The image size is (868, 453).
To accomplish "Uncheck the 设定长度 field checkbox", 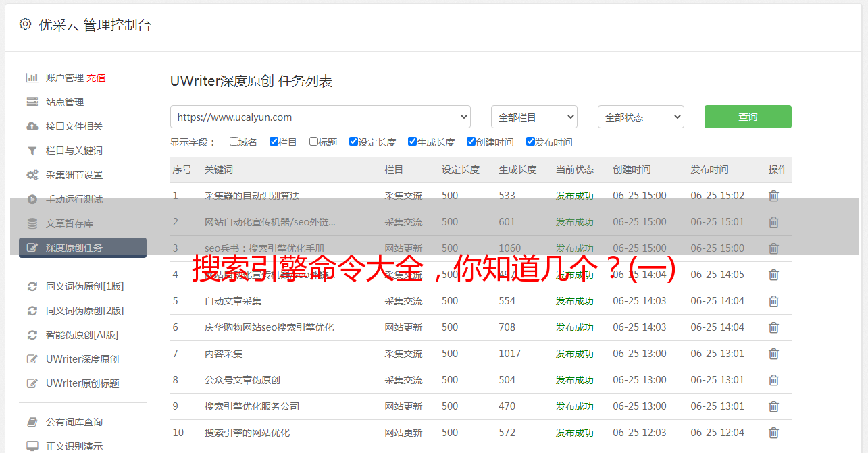I will [x=353, y=142].
